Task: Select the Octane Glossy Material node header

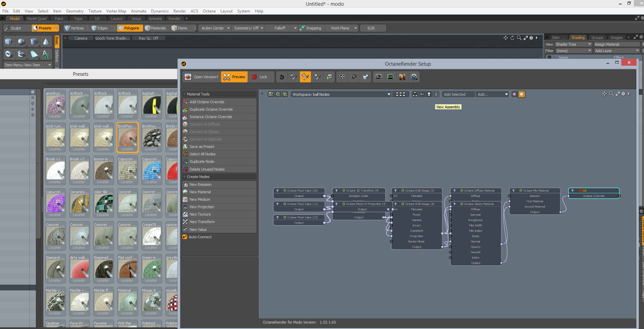Action: click(476, 204)
